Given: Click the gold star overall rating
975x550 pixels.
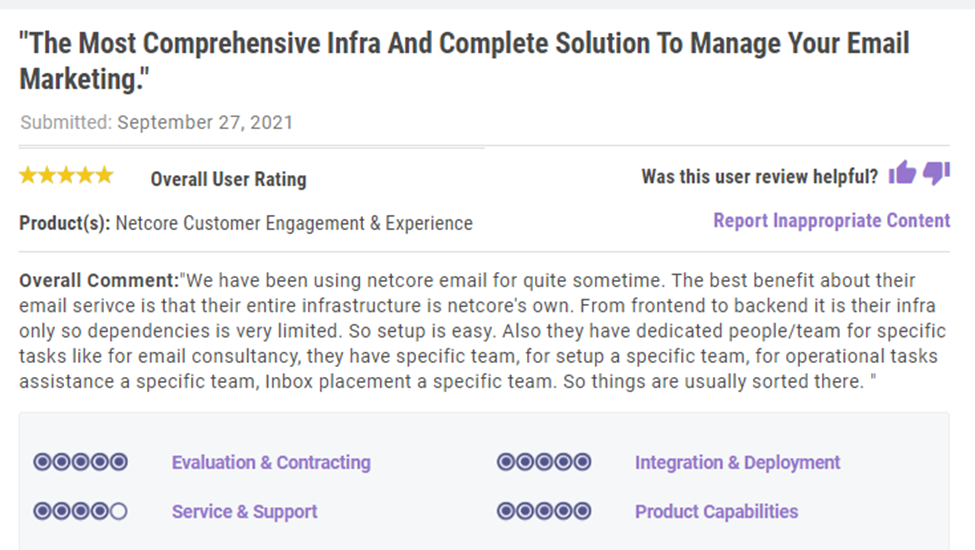Looking at the screenshot, I should [66, 175].
